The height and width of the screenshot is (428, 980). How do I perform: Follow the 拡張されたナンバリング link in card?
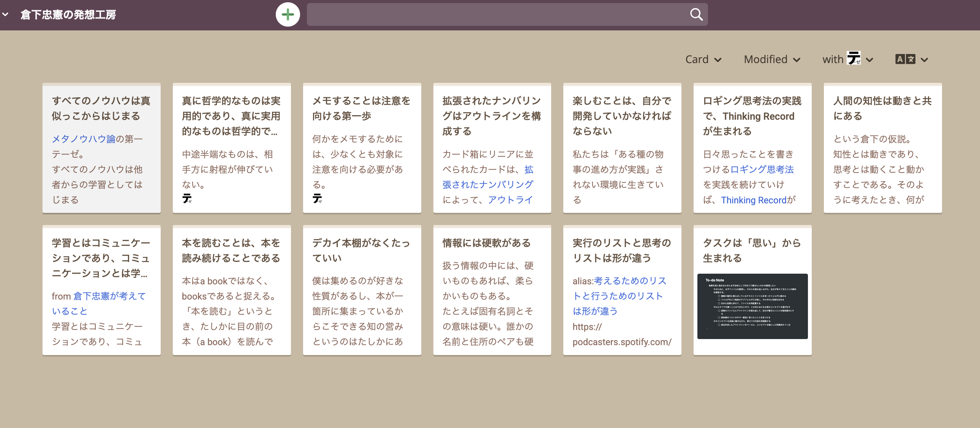(488, 177)
